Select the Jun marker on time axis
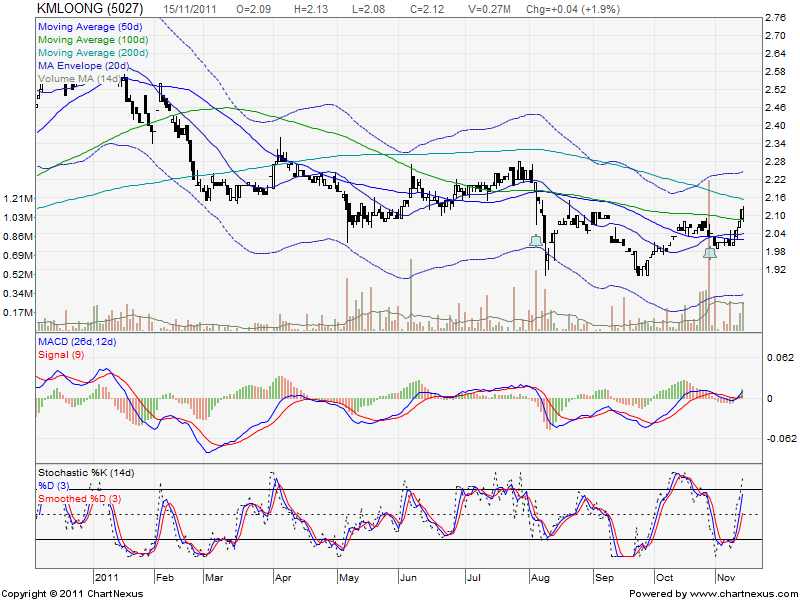This screenshot has width=800, height=600. [410, 577]
